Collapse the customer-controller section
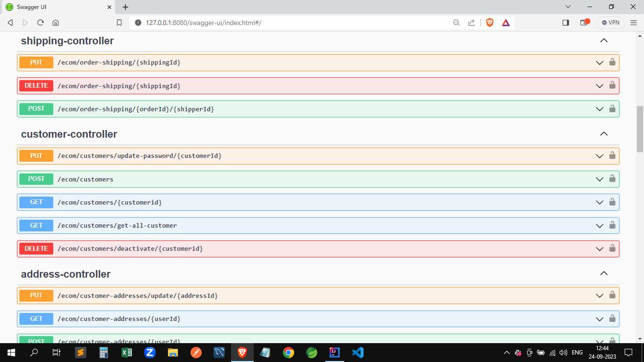Image resolution: width=644 pixels, height=362 pixels. (604, 134)
